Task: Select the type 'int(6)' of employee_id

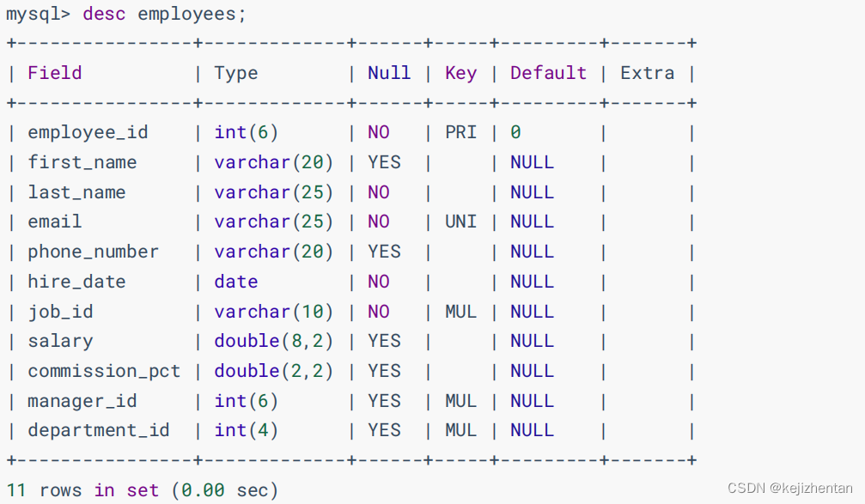Action: tap(246, 133)
